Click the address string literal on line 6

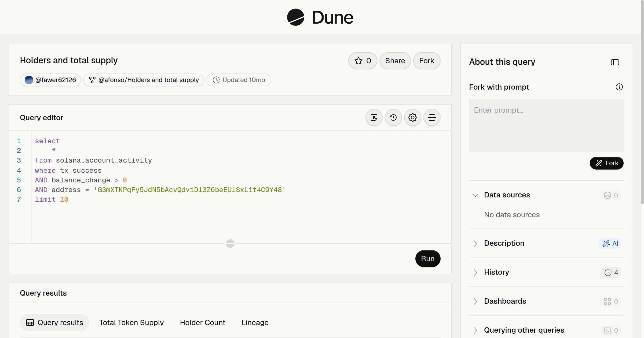pos(190,190)
